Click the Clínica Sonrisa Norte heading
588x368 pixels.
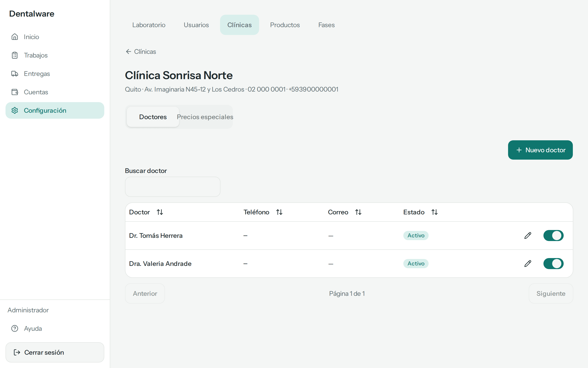click(179, 75)
